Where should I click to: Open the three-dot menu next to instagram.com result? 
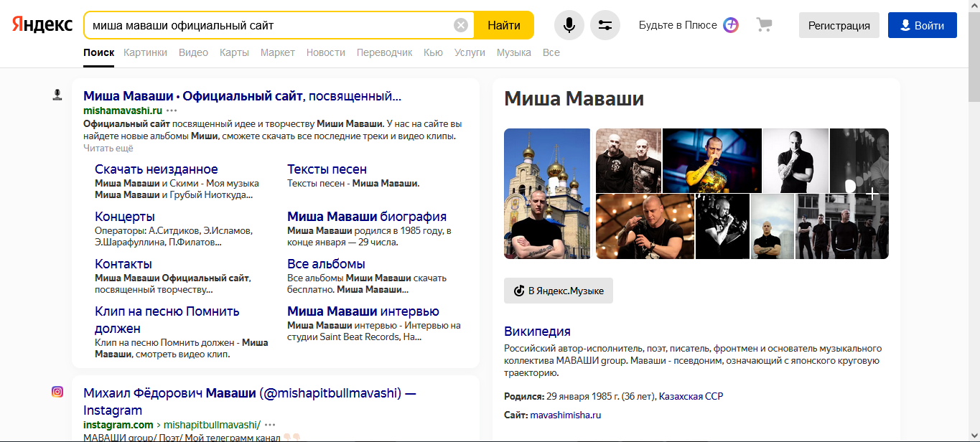coord(270,425)
